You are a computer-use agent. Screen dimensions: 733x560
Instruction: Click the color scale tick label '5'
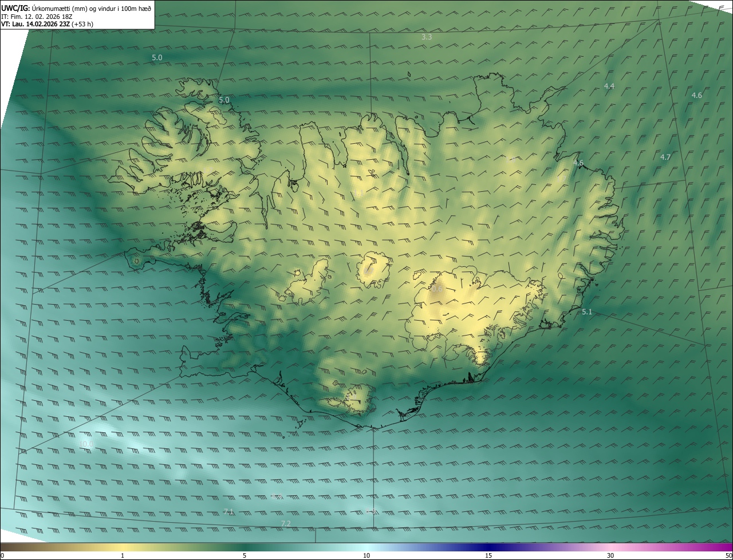click(245, 555)
